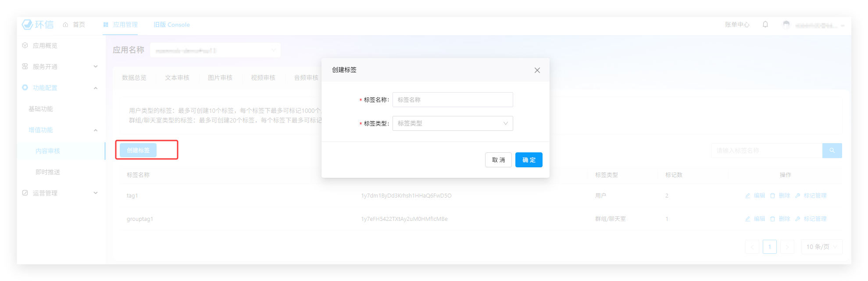
Task: Click the Easemob logo in header
Action: 38,25
